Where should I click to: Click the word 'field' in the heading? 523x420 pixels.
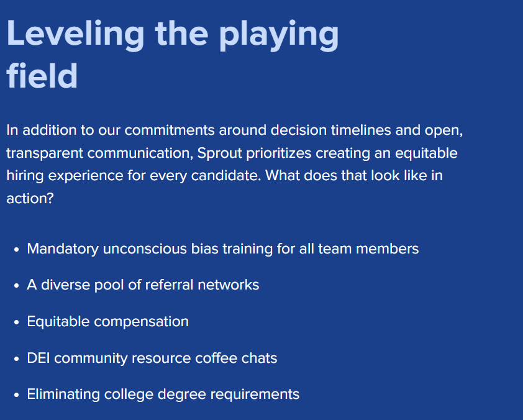pyautogui.click(x=42, y=76)
